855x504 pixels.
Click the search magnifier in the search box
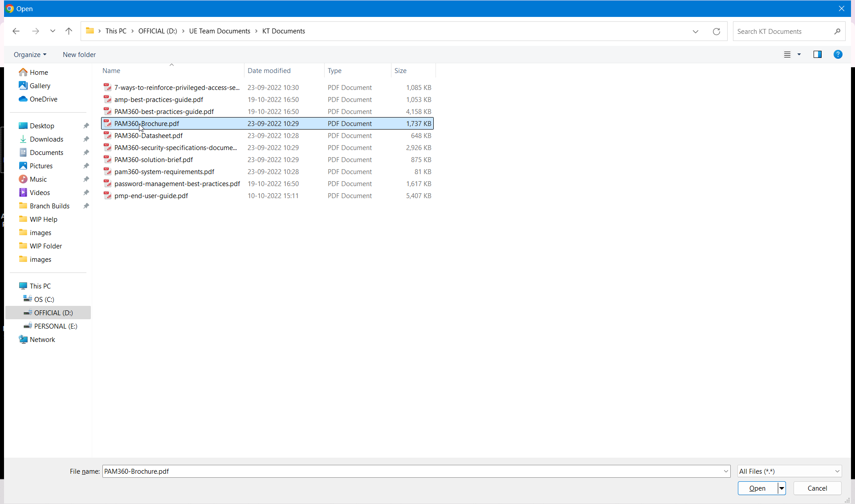[x=837, y=31]
